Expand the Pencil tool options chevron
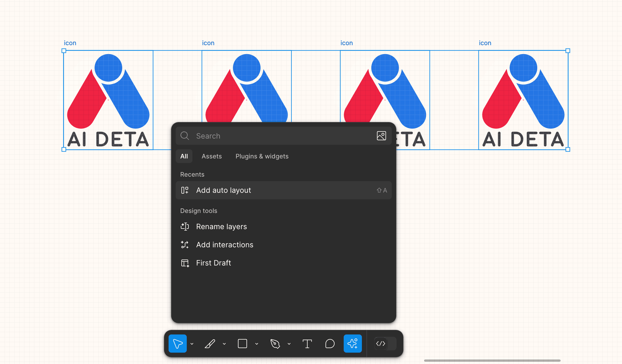The height and width of the screenshot is (364, 622). (225, 344)
